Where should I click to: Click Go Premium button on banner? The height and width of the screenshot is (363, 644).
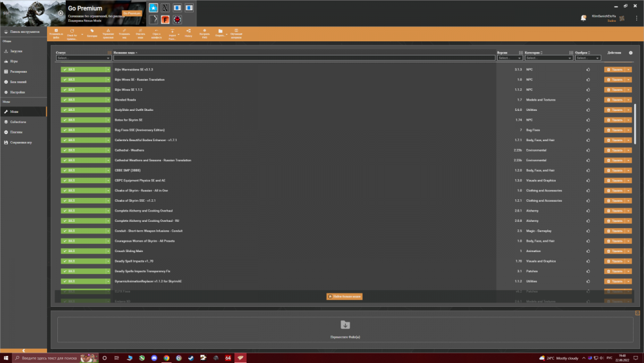tap(132, 13)
